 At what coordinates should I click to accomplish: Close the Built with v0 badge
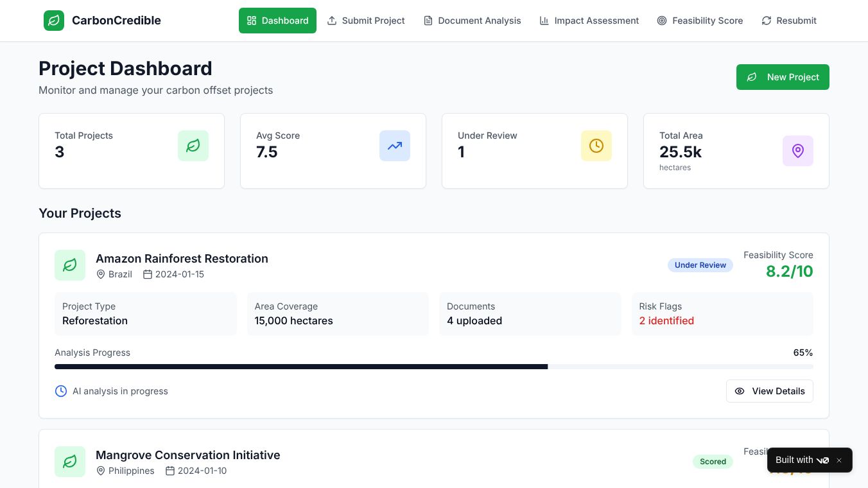pyautogui.click(x=839, y=460)
